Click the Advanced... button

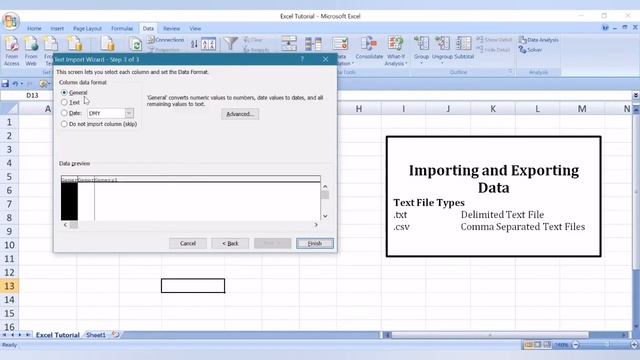click(x=240, y=114)
